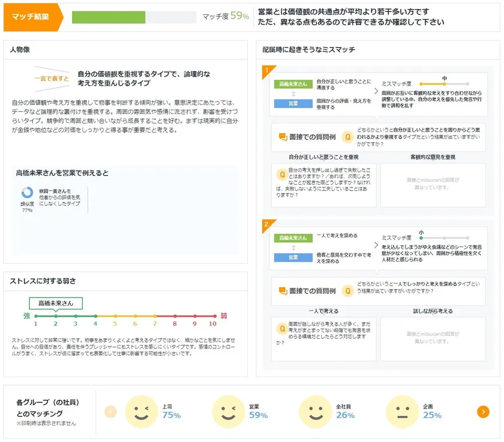The width and height of the screenshot is (504, 442).
Task: Click the 人物像 section heading
Action: click(x=20, y=49)
